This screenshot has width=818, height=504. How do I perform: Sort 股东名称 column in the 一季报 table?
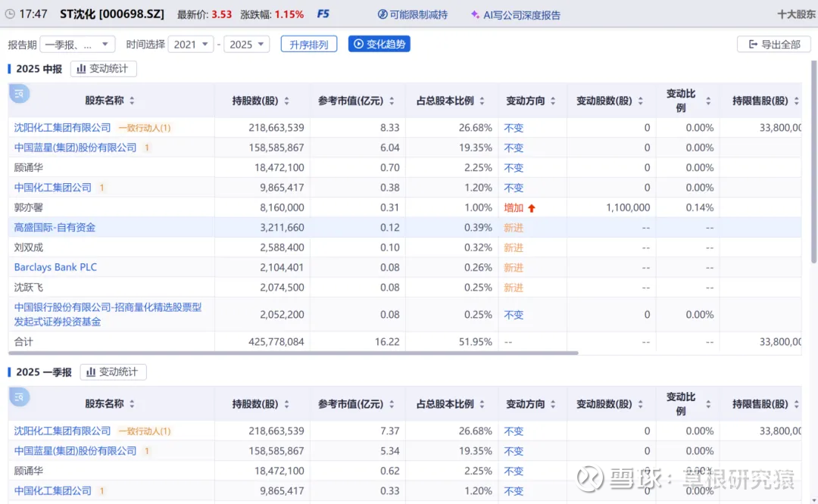coord(132,404)
